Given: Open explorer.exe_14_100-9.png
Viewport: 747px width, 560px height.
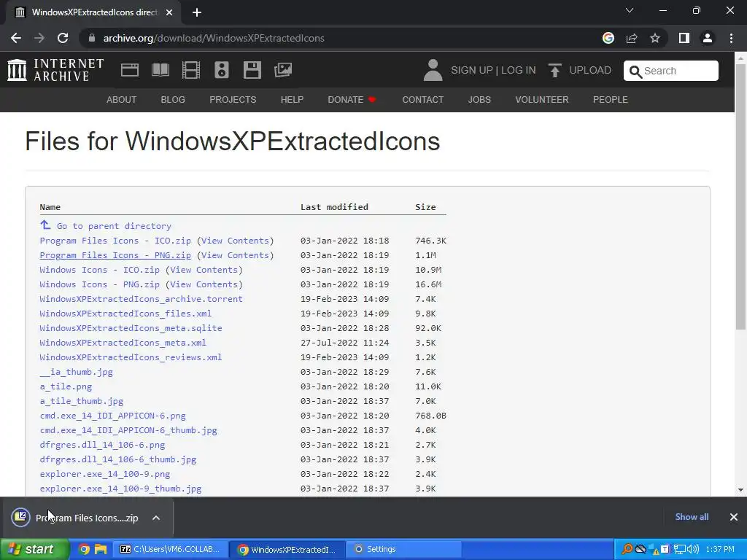Looking at the screenshot, I should click(105, 474).
